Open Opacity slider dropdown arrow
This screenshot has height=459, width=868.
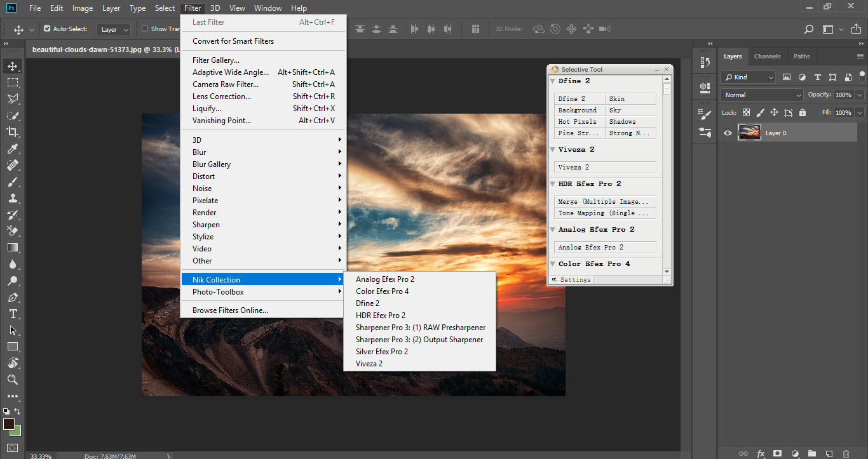point(860,95)
